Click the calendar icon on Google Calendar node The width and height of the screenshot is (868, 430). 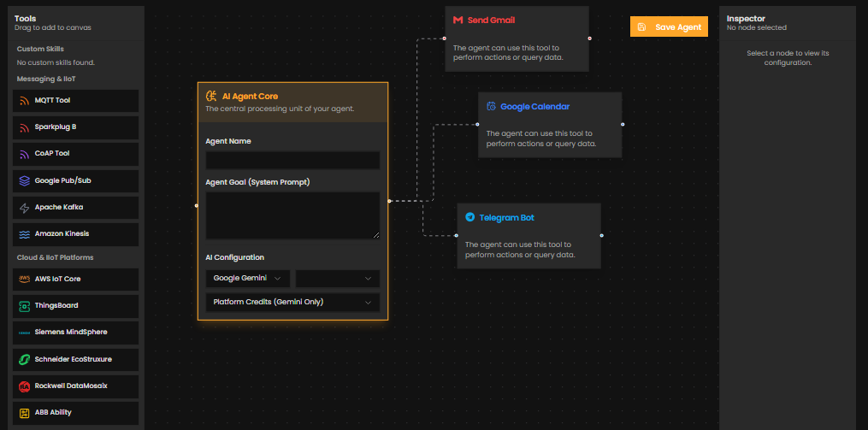(x=491, y=106)
